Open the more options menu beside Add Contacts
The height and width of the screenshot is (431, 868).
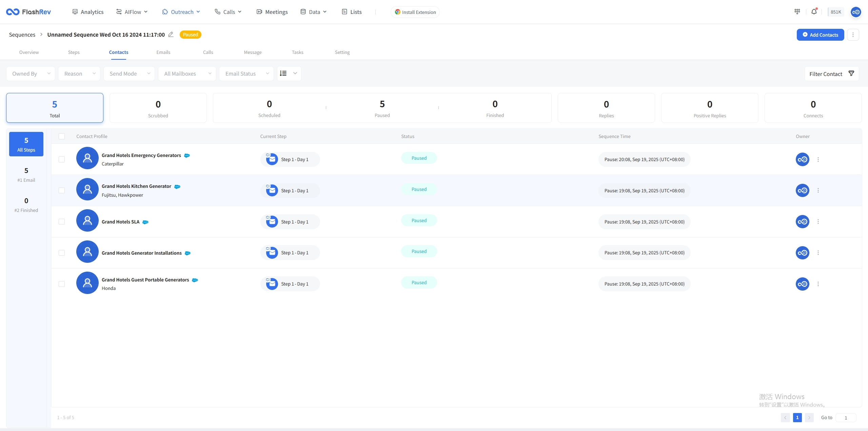(853, 35)
